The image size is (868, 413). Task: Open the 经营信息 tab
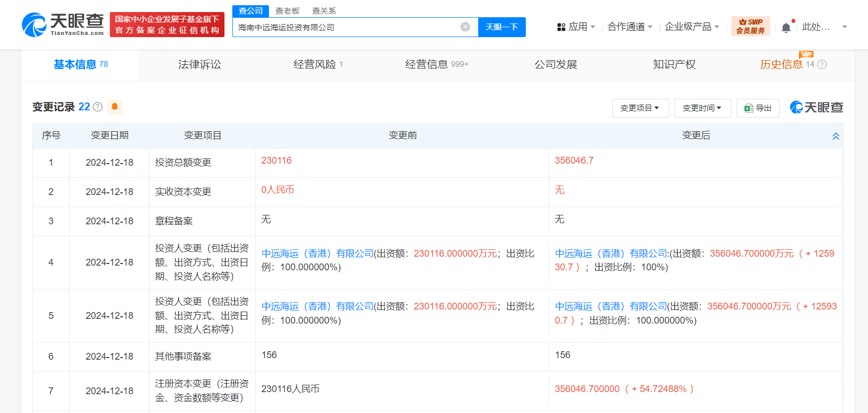(x=437, y=64)
